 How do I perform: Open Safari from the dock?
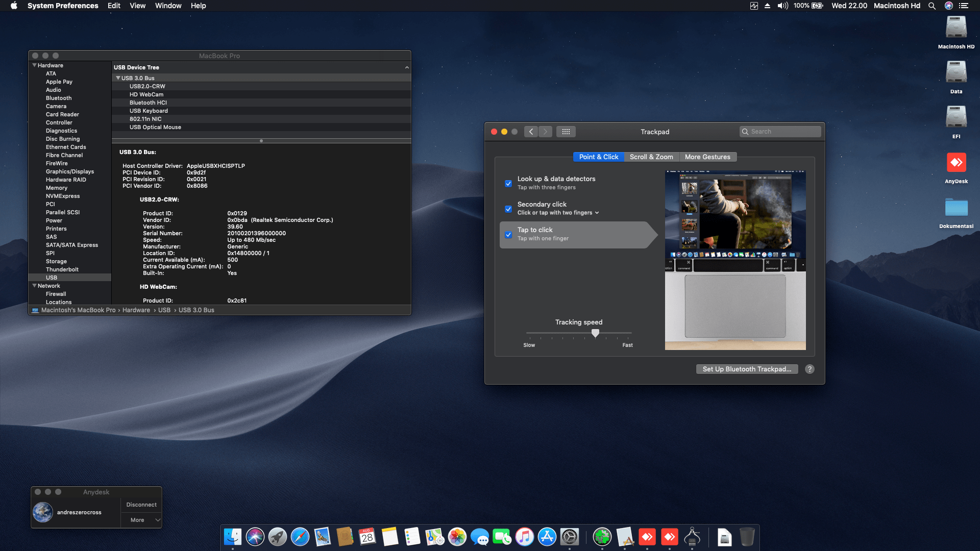(x=300, y=537)
